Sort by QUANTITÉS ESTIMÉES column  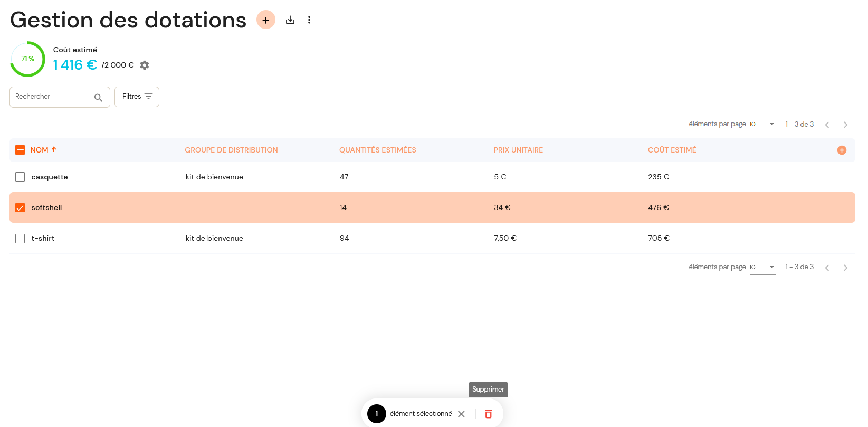pyautogui.click(x=378, y=150)
